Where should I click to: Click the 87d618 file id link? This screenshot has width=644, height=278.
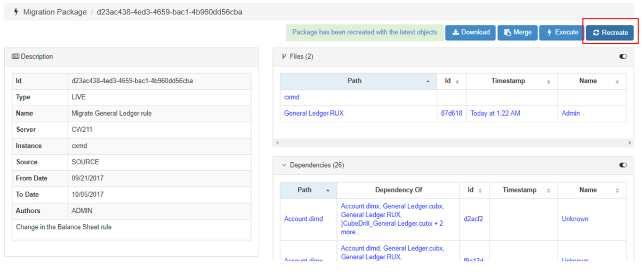(x=452, y=114)
